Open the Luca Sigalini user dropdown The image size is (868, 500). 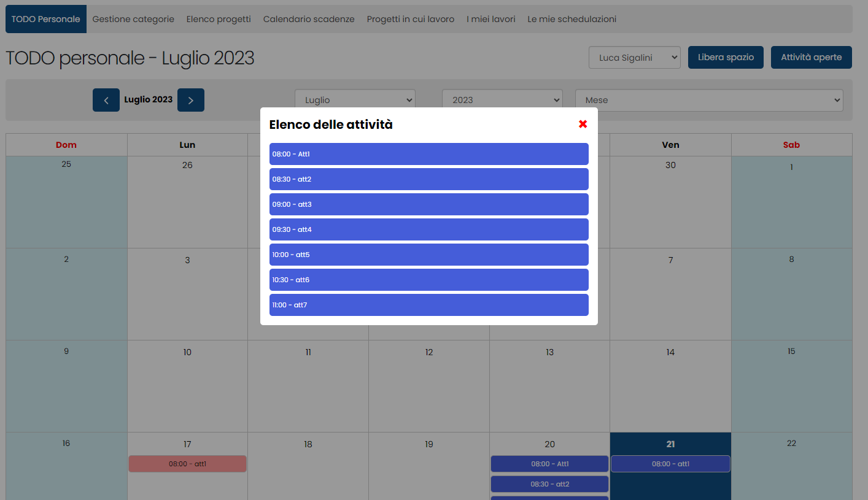(x=634, y=58)
